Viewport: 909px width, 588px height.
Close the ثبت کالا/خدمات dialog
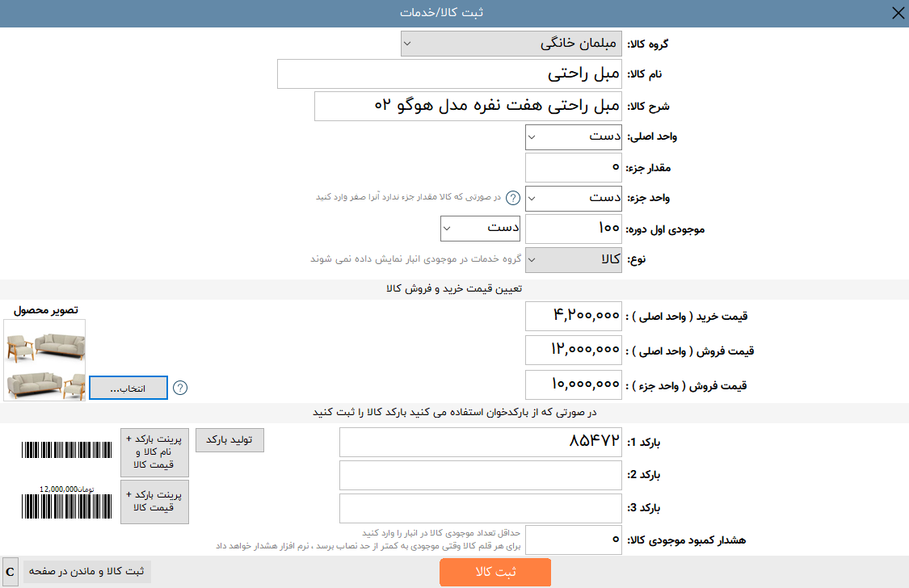pyautogui.click(x=898, y=13)
